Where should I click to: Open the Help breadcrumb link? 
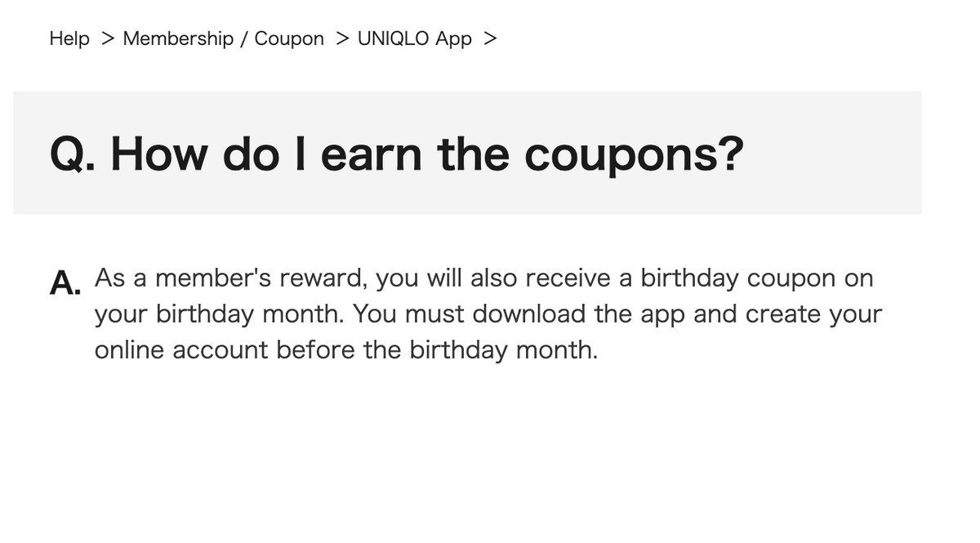[69, 38]
